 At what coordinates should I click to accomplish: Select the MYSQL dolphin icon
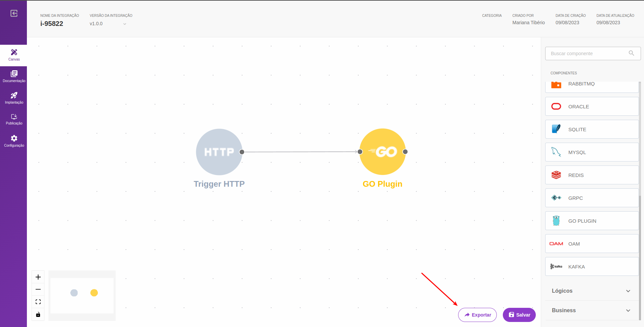(556, 152)
